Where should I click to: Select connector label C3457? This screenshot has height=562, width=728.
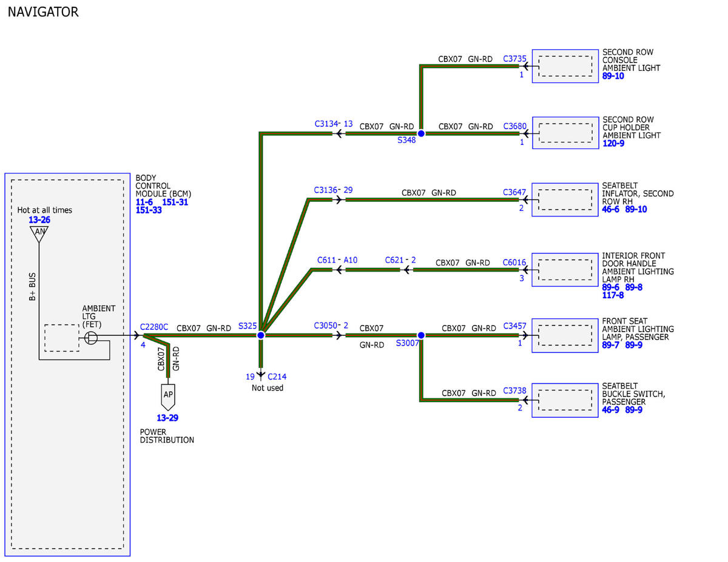[x=514, y=327]
